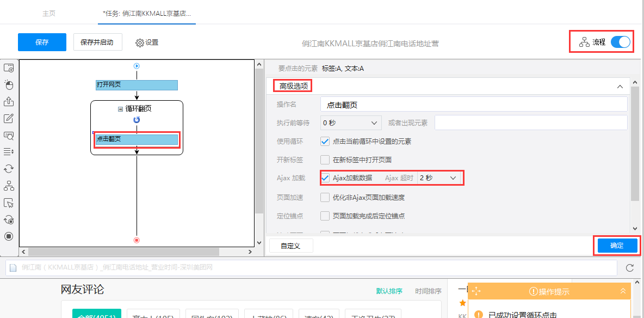Click the 俏江南KKMALL京基店 task title text

370,43
